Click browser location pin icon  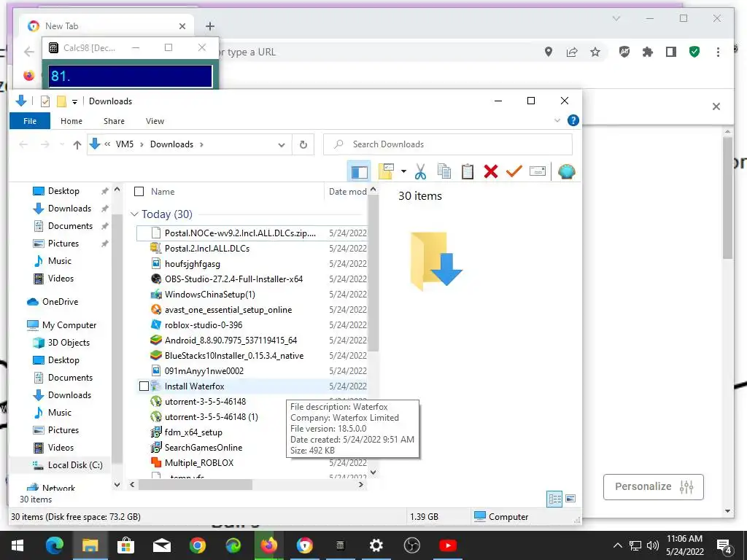tap(549, 52)
